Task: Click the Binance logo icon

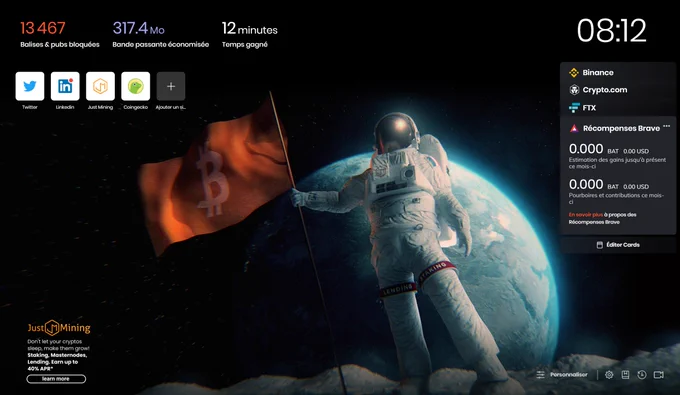Action: 574,72
